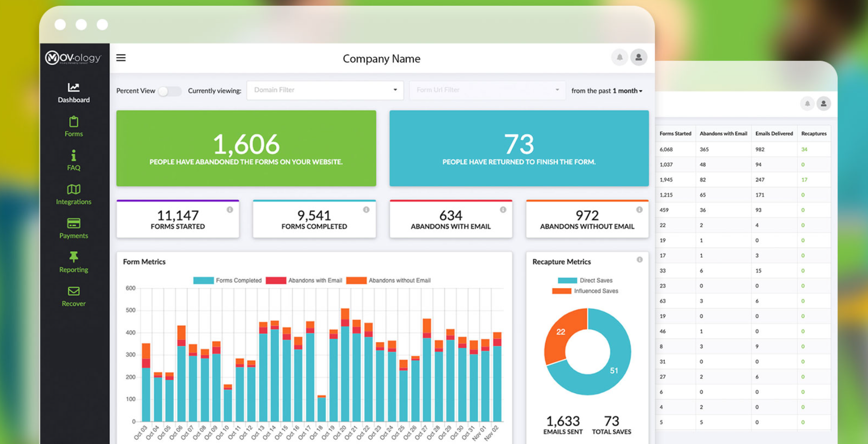
Task: Show info for Forms Completed card
Action: 366,209
